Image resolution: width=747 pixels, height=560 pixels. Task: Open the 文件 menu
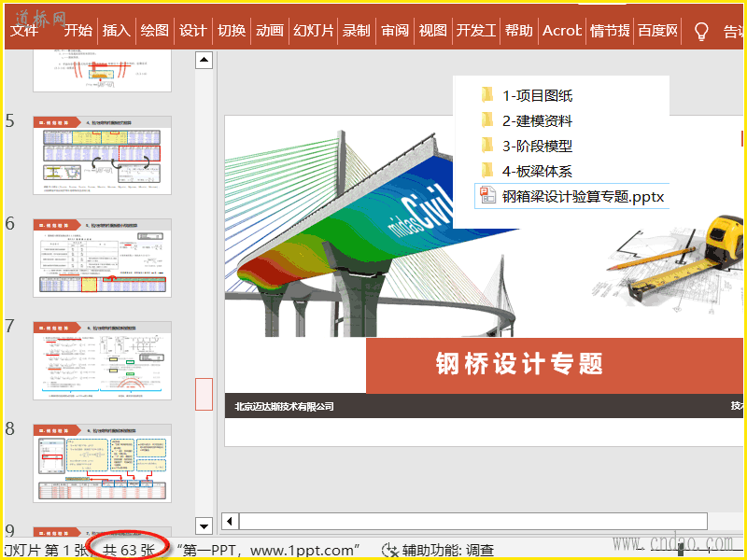pyautogui.click(x=24, y=31)
